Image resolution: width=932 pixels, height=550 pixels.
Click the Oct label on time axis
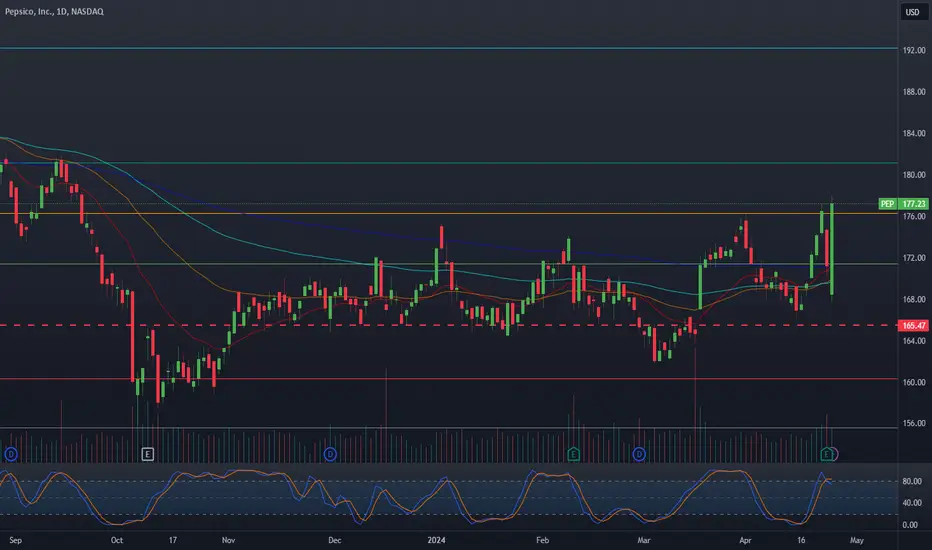(x=117, y=540)
